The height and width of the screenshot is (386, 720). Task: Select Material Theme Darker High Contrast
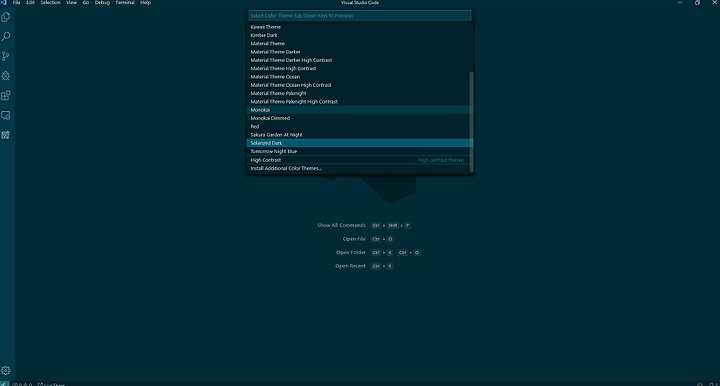360,60
